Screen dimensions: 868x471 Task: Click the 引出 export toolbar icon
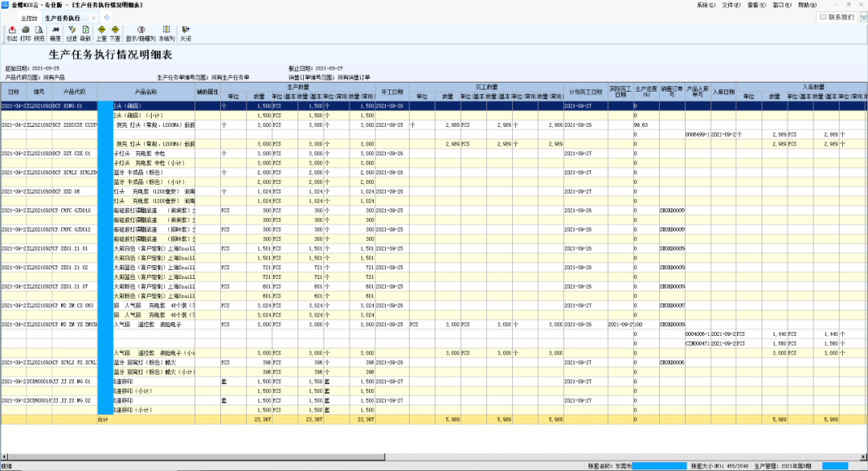coord(11,33)
